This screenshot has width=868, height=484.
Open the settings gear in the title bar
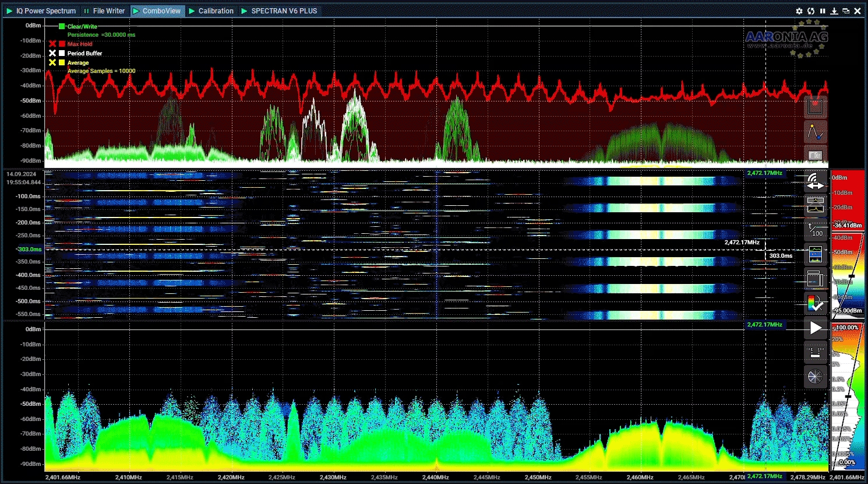799,11
